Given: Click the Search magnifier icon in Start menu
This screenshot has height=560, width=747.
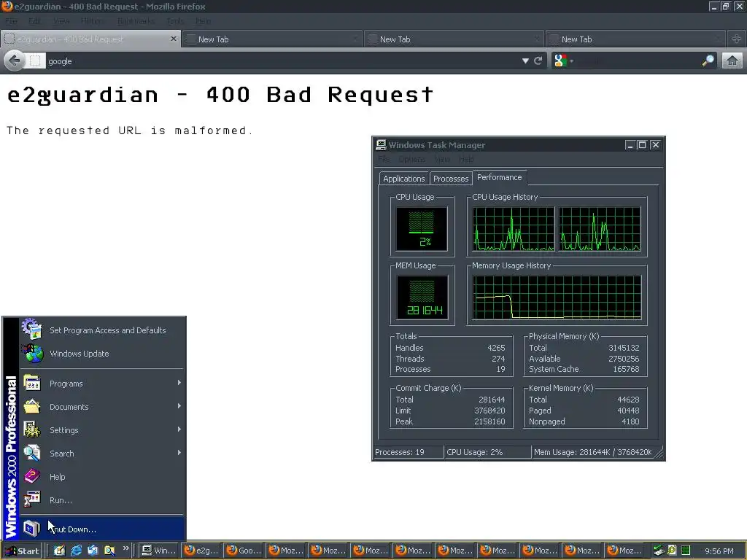Looking at the screenshot, I should coord(32,453).
